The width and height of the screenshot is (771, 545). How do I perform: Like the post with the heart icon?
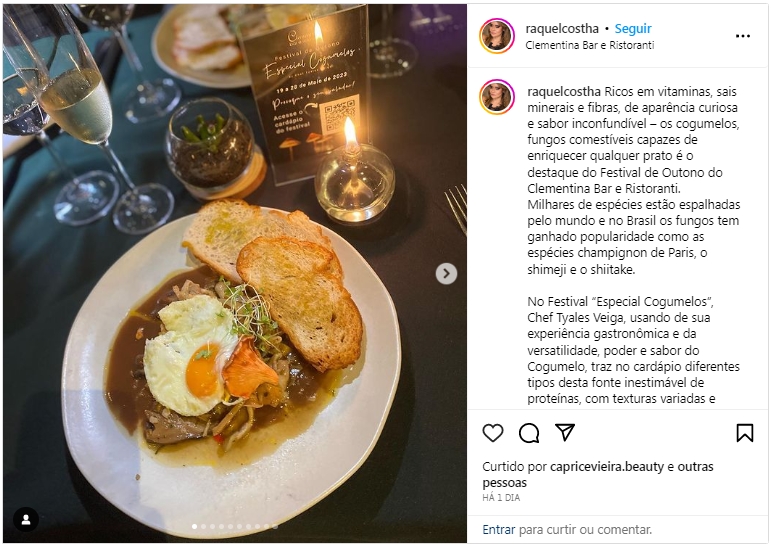click(x=493, y=433)
